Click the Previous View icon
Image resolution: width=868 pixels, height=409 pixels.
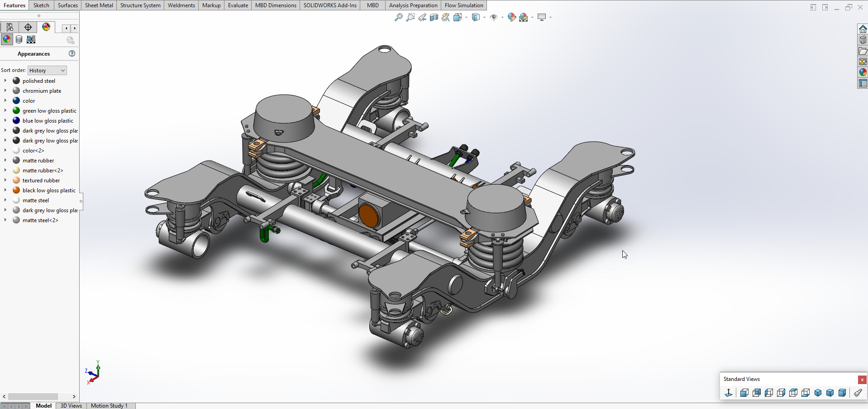tap(422, 18)
